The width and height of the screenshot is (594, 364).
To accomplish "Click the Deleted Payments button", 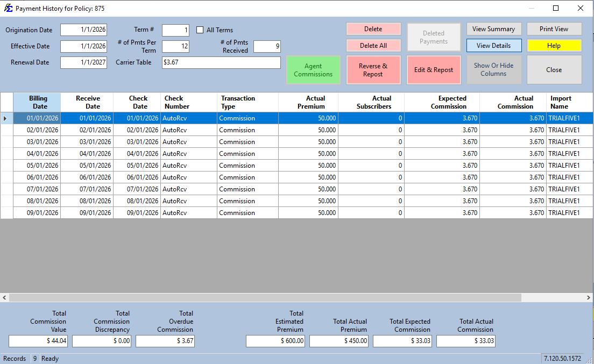I will pos(434,37).
